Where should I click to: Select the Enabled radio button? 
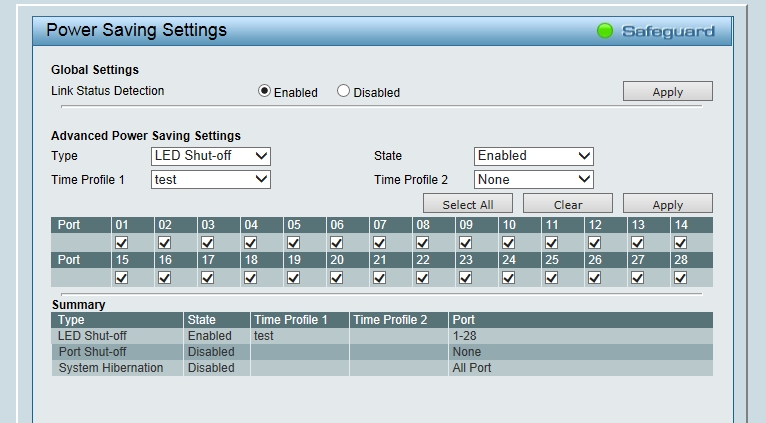click(265, 91)
